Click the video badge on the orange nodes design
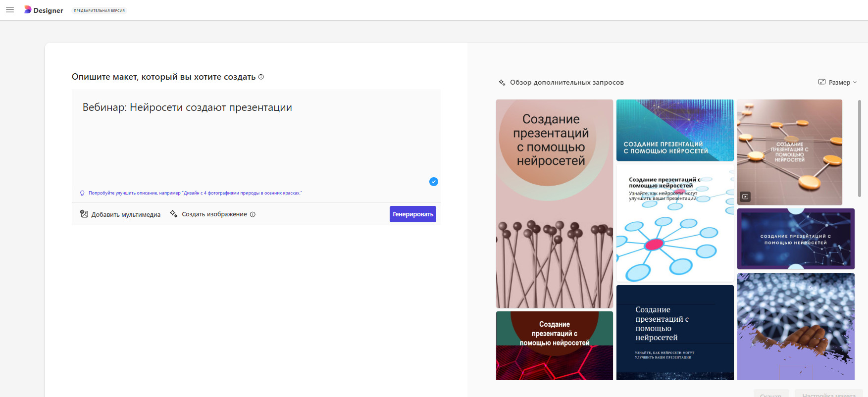The height and width of the screenshot is (397, 868). [745, 197]
